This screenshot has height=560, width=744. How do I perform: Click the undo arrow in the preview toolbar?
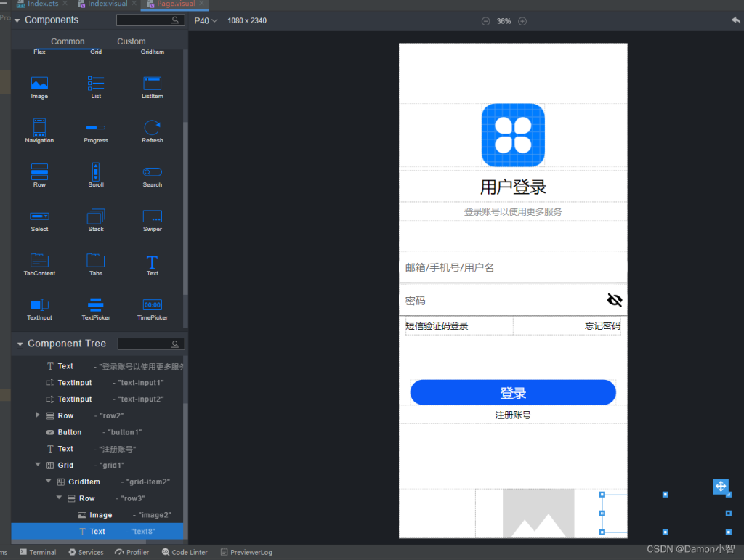[x=735, y=20]
